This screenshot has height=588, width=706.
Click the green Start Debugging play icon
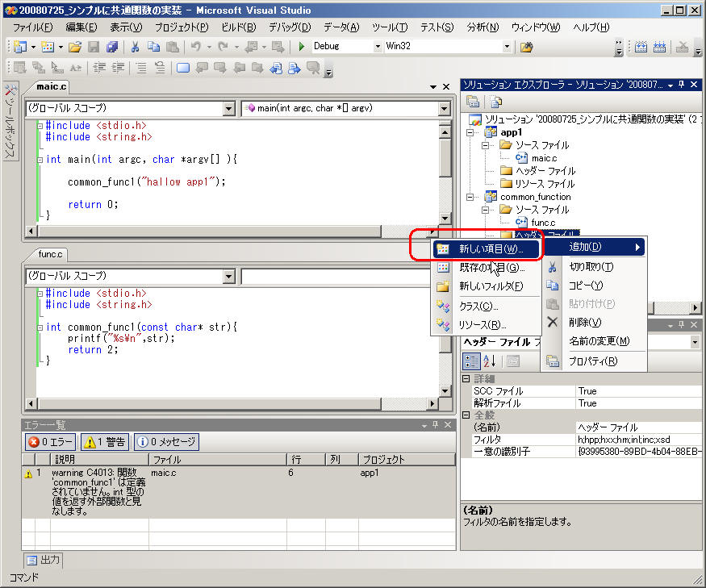[x=302, y=47]
